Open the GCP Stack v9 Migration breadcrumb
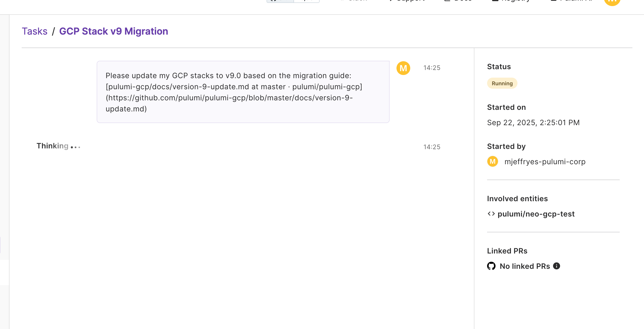 [x=114, y=31]
